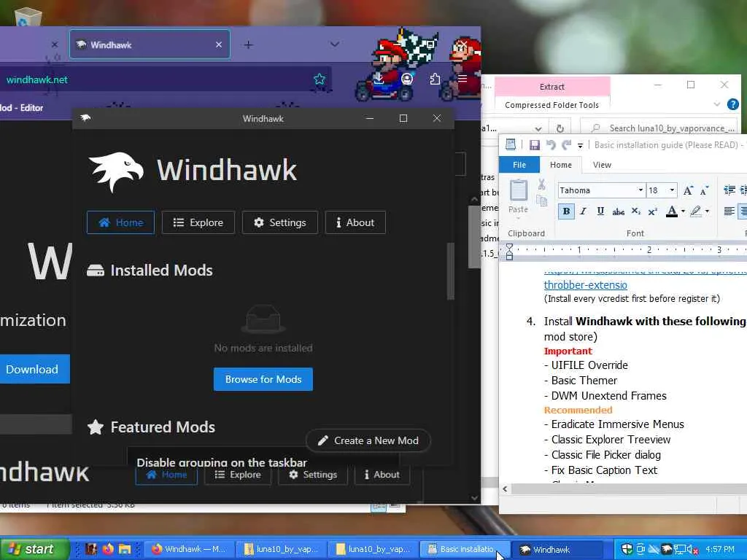Click Explorer refresh icon
This screenshot has height=560, width=747.
[x=560, y=128]
